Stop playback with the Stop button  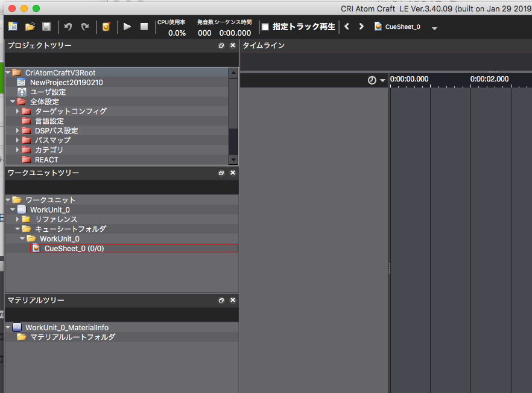[x=144, y=27]
